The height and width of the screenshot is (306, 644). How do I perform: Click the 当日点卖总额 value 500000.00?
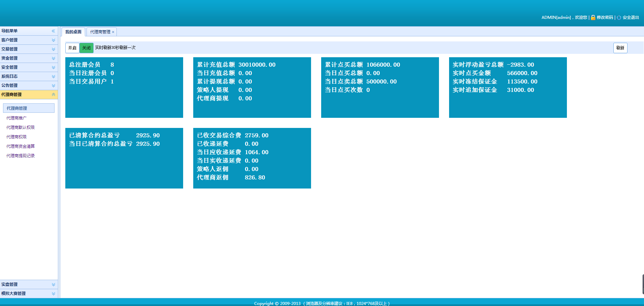[381, 81]
